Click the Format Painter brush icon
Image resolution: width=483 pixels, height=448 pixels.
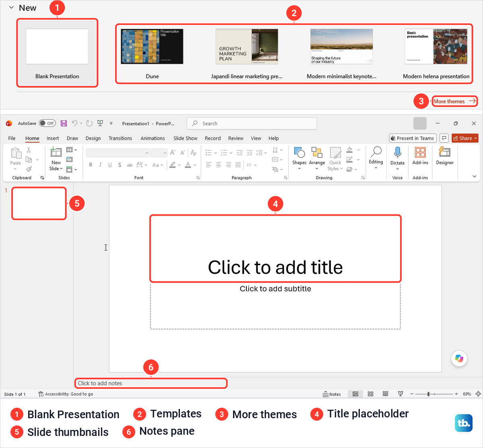coord(29,169)
